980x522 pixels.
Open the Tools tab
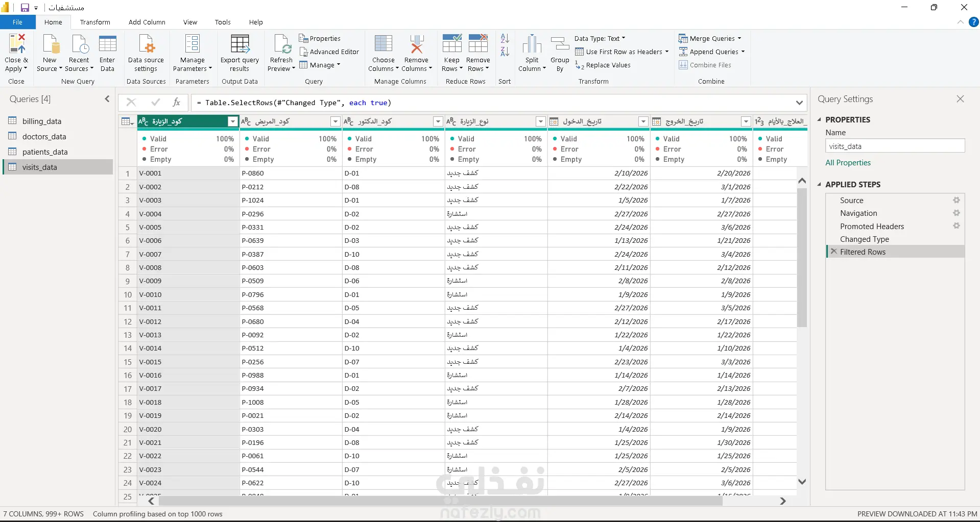coord(223,22)
